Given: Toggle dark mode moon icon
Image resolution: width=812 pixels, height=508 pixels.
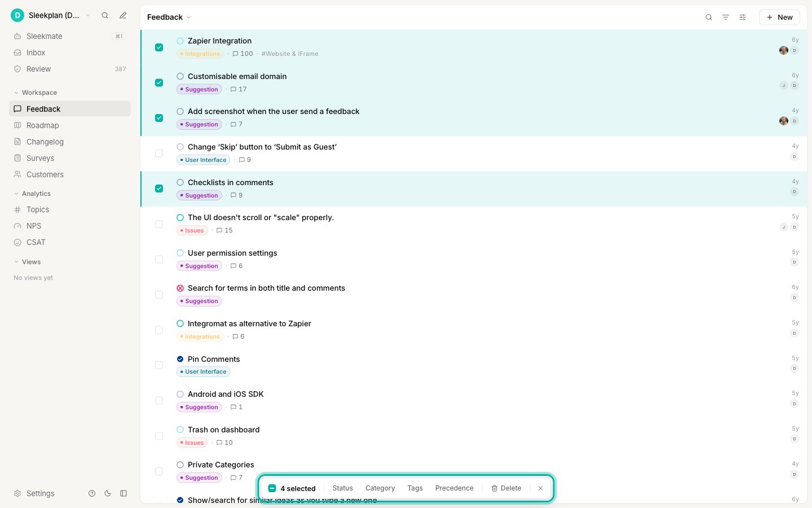Looking at the screenshot, I should (108, 493).
